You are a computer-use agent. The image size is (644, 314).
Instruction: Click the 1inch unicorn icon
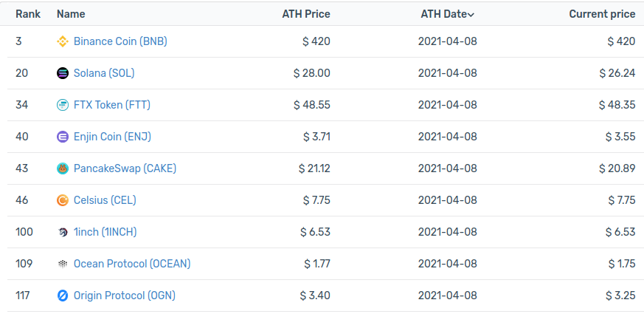click(63, 232)
